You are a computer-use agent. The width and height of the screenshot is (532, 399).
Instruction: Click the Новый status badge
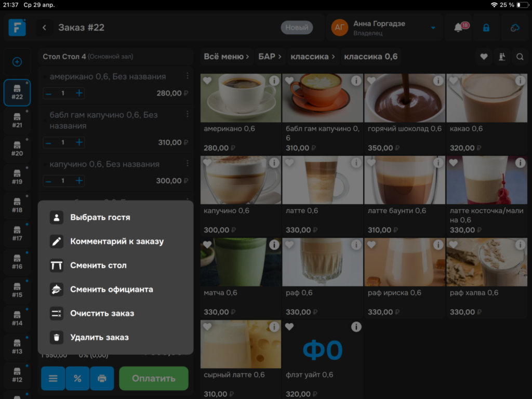pos(297,28)
